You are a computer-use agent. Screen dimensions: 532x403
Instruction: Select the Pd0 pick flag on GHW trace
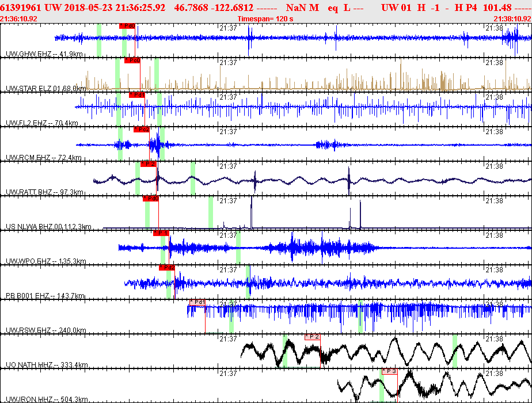coord(127,26)
